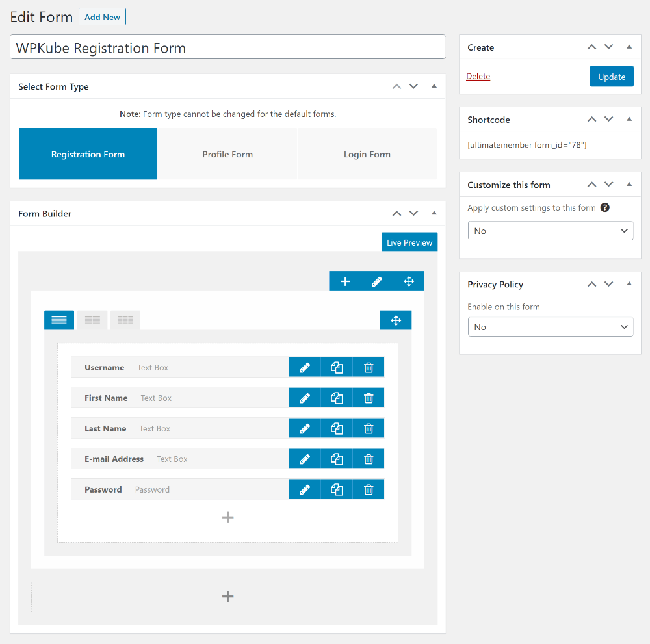Move the Create panel down
Screen dimensions: 650x644
(608, 47)
